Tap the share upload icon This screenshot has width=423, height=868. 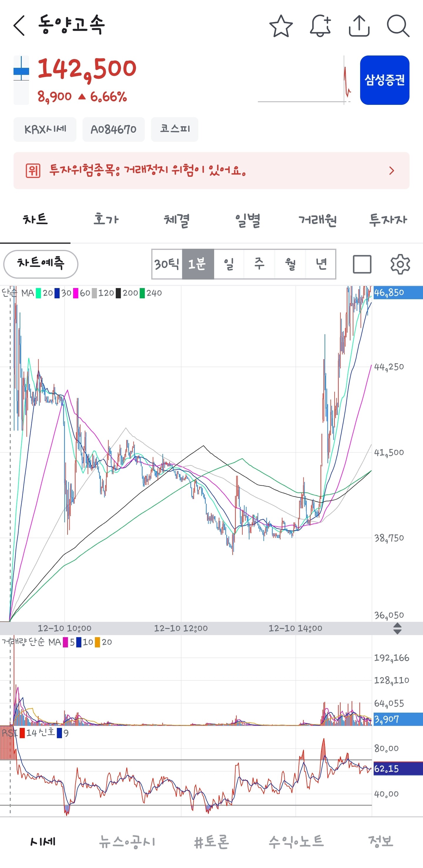pyautogui.click(x=359, y=26)
